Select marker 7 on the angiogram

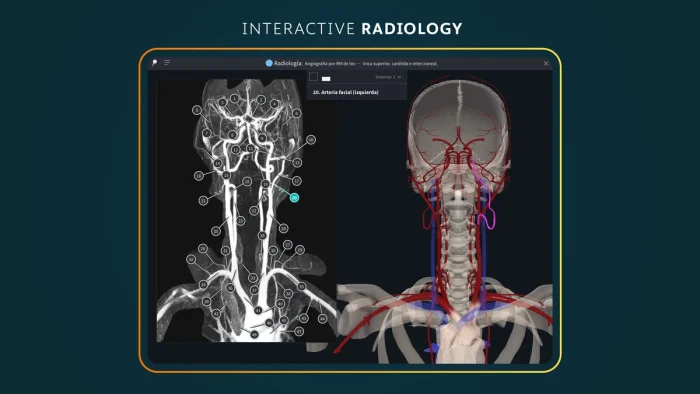click(207, 133)
